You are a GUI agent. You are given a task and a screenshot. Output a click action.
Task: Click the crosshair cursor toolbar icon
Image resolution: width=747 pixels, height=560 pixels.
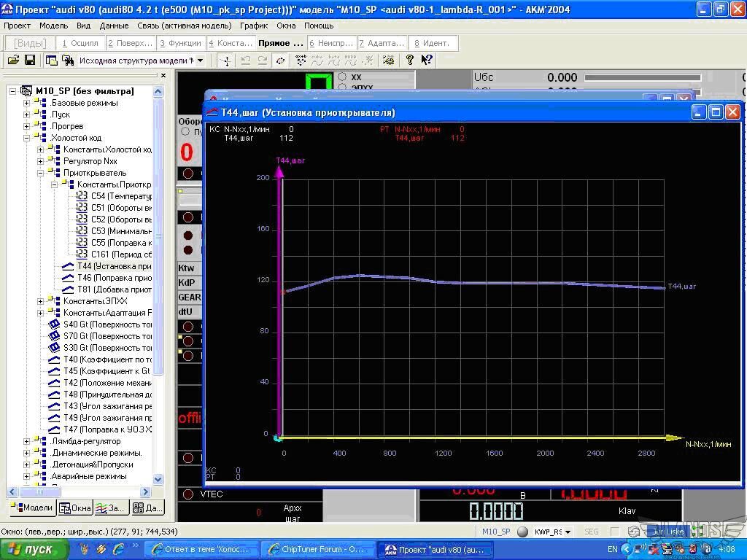[x=226, y=61]
